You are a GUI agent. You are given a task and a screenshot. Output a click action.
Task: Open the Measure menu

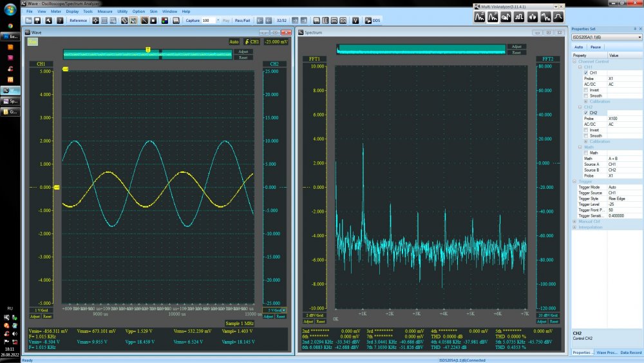(x=105, y=12)
